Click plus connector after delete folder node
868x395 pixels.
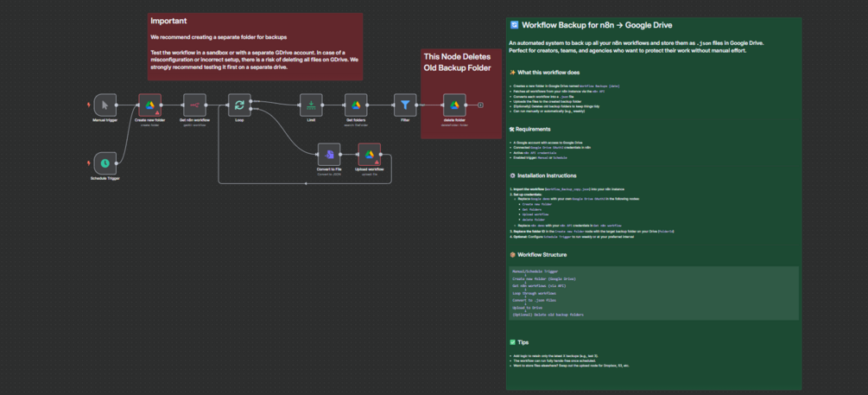click(480, 105)
